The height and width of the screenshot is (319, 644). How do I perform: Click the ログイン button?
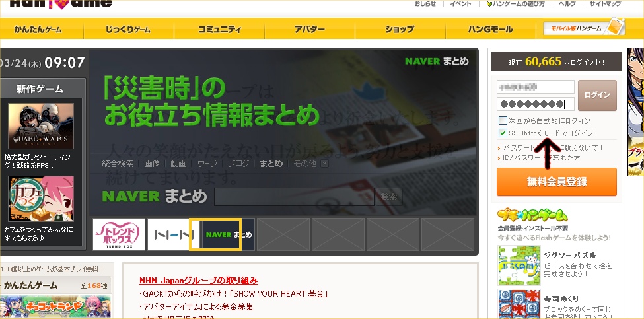click(x=597, y=95)
